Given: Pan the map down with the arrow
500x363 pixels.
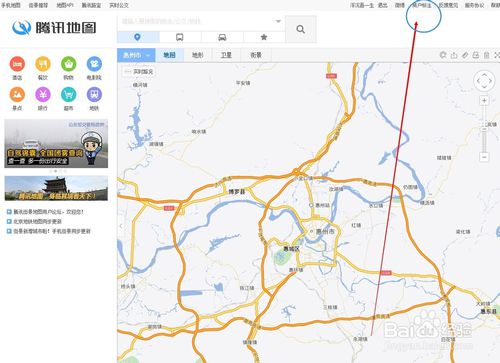Looking at the screenshot, I should (484, 87).
